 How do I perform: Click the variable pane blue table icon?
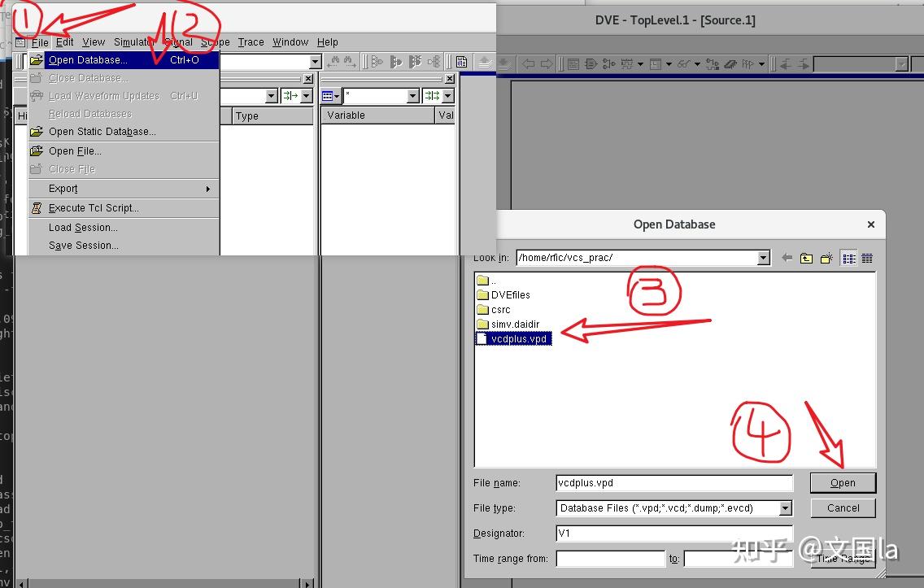click(x=328, y=96)
